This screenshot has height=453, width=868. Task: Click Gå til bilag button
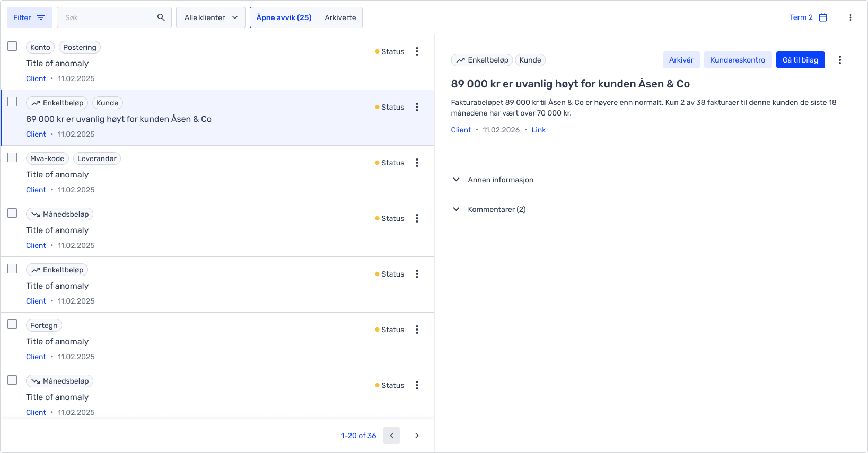click(x=801, y=60)
